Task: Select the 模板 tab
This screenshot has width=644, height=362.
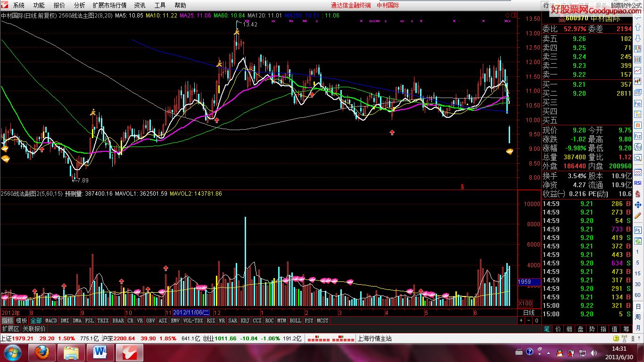Action: pos(22,321)
